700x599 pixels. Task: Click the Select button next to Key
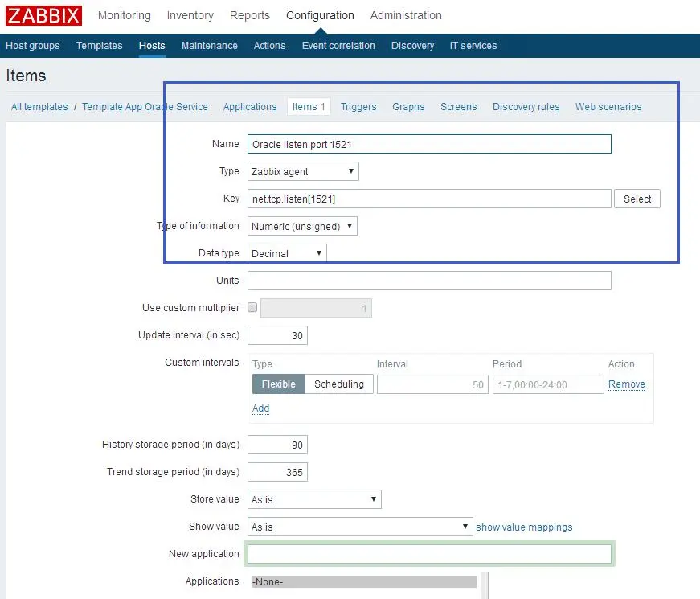(x=637, y=199)
